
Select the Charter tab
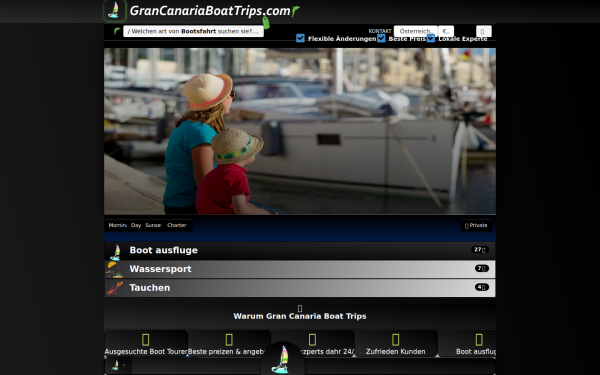point(177,225)
